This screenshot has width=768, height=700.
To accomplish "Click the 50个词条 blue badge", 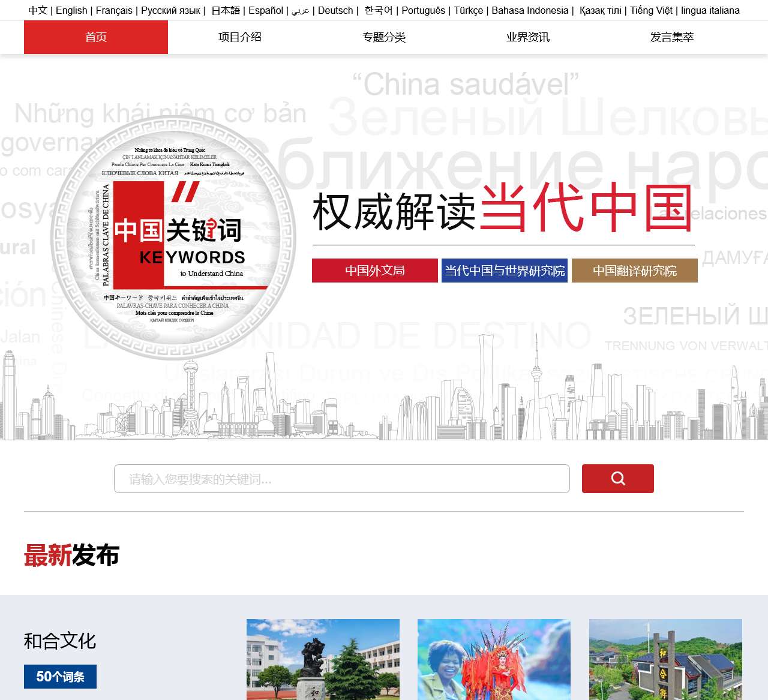I will pos(60,677).
